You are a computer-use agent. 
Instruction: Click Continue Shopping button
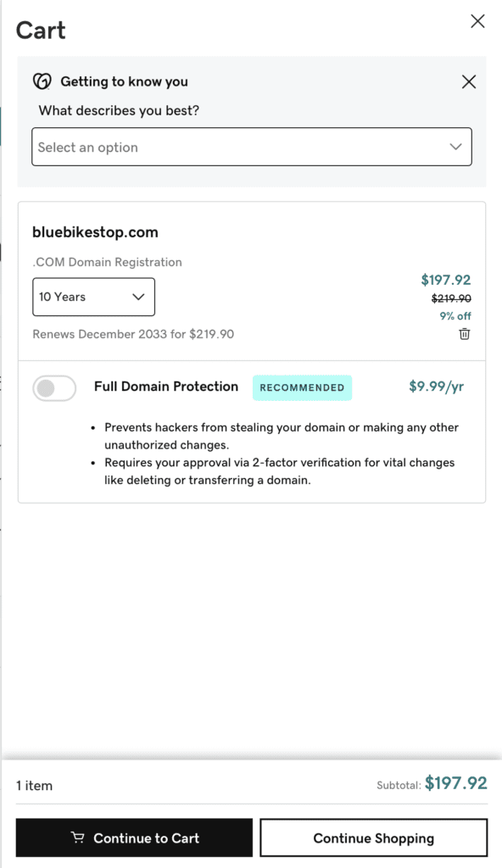pos(373,837)
